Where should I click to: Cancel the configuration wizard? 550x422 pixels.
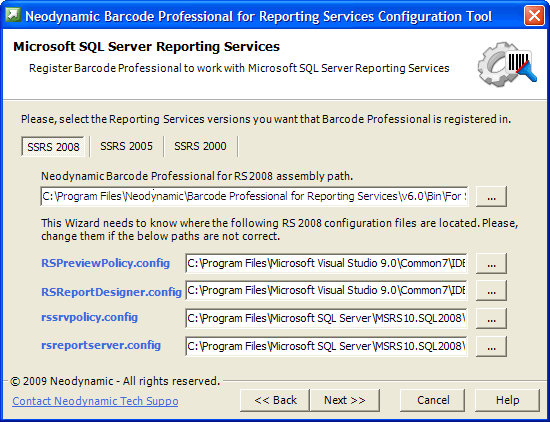click(x=433, y=400)
